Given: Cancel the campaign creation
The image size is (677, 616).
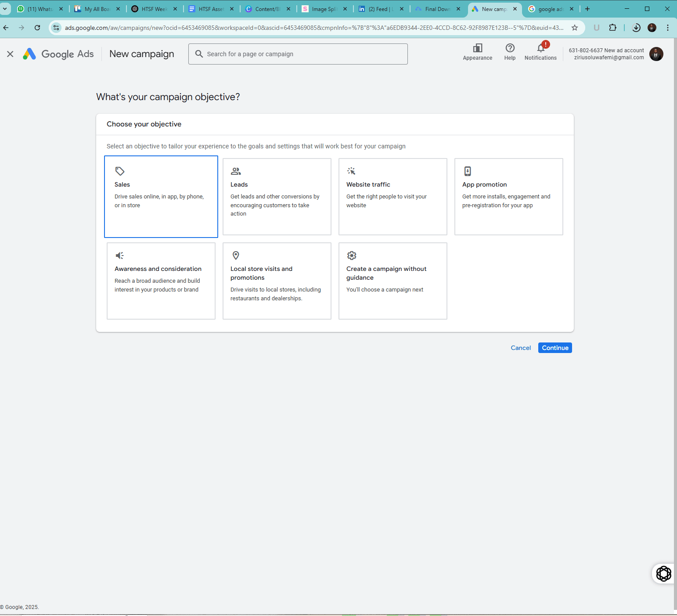Looking at the screenshot, I should tap(521, 348).
